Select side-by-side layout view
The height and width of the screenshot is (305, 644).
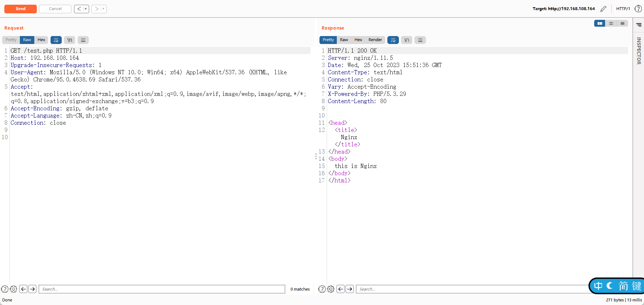point(600,23)
